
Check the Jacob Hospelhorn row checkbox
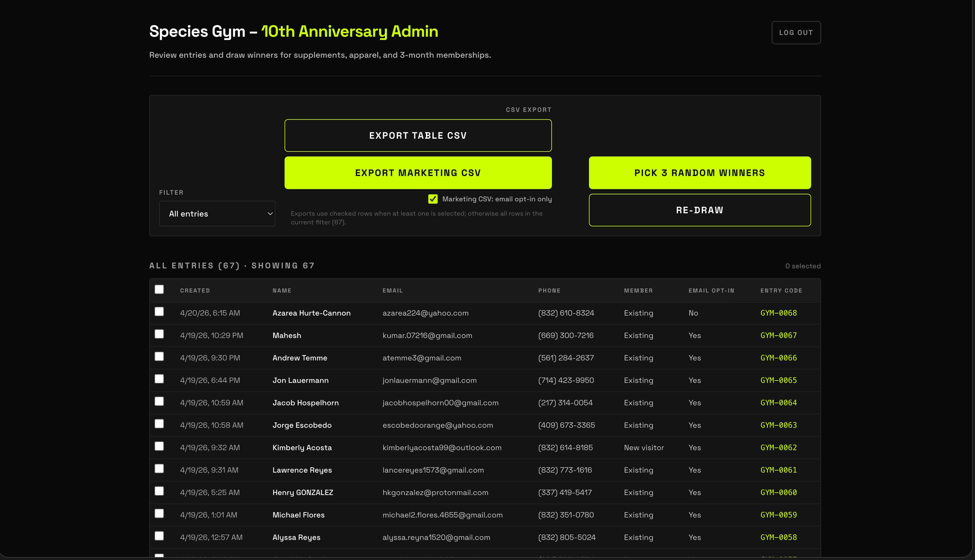tap(159, 401)
